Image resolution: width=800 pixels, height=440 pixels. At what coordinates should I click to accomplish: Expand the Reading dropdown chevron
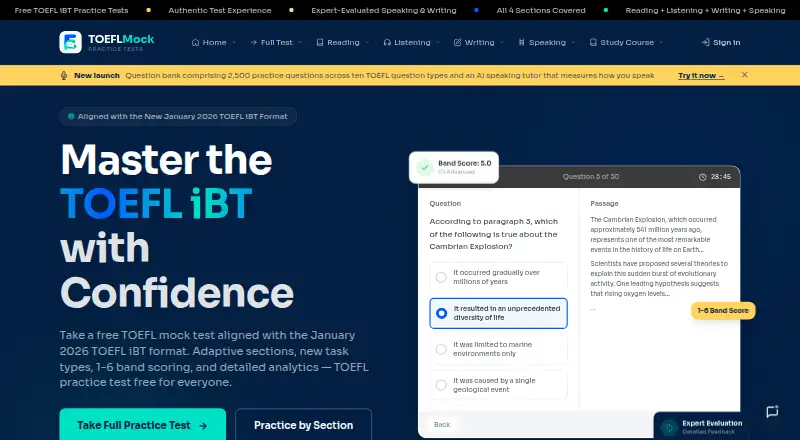tap(367, 42)
